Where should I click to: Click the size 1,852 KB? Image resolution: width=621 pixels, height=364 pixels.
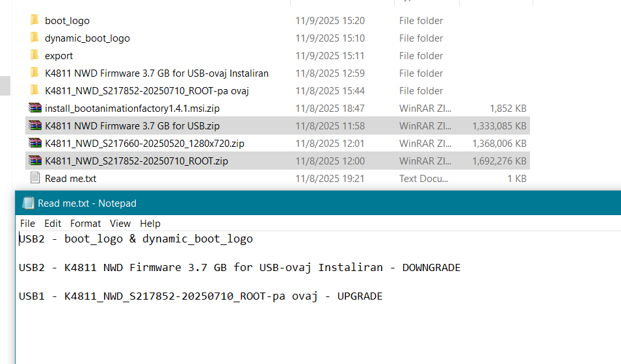(x=508, y=109)
